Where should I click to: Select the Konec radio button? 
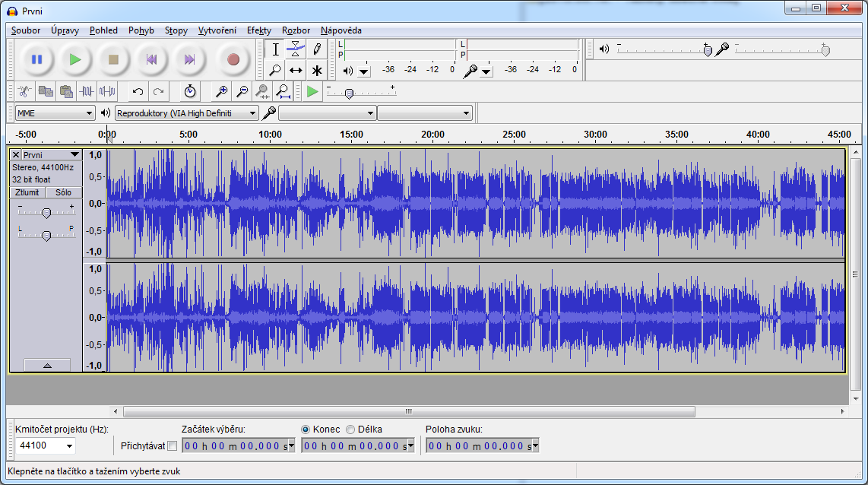[306, 429]
